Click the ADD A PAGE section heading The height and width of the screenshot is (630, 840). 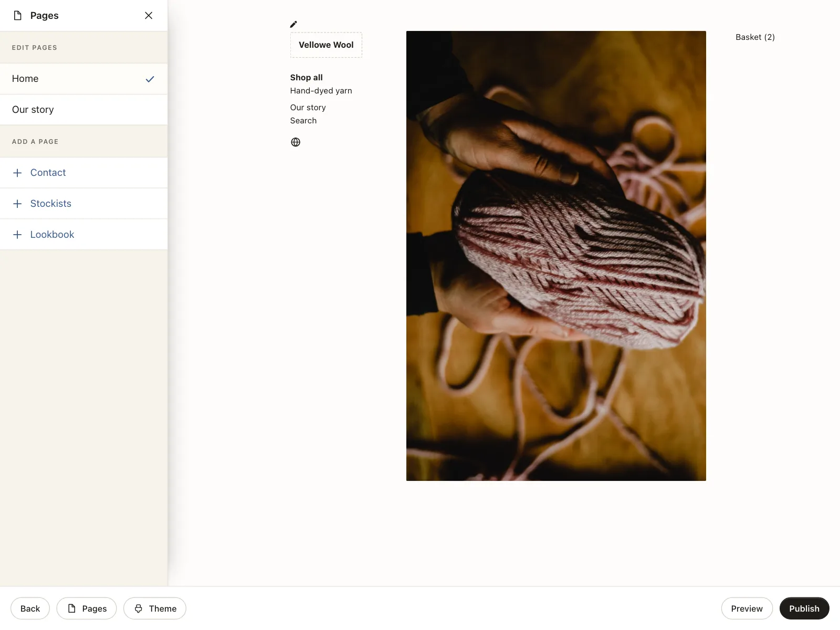(35, 142)
